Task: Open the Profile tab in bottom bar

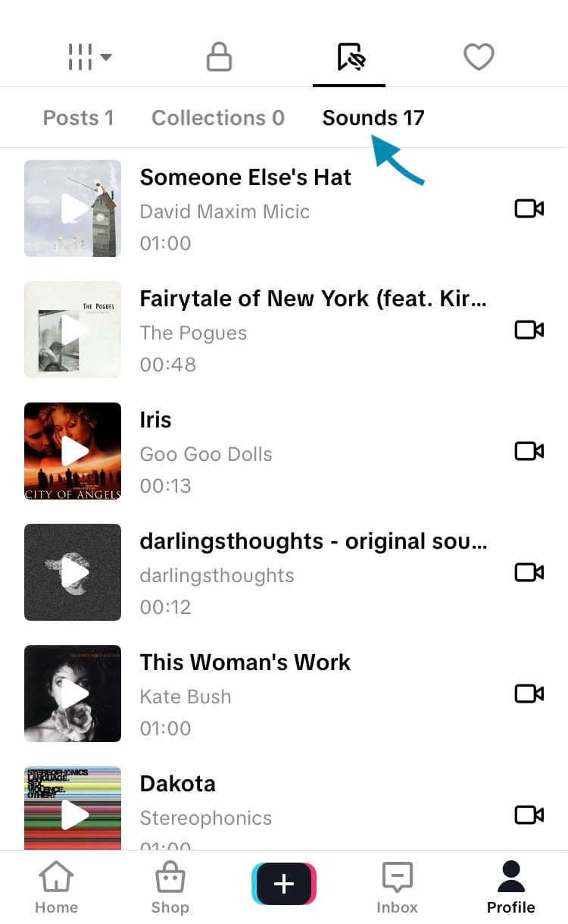Action: pos(510,888)
